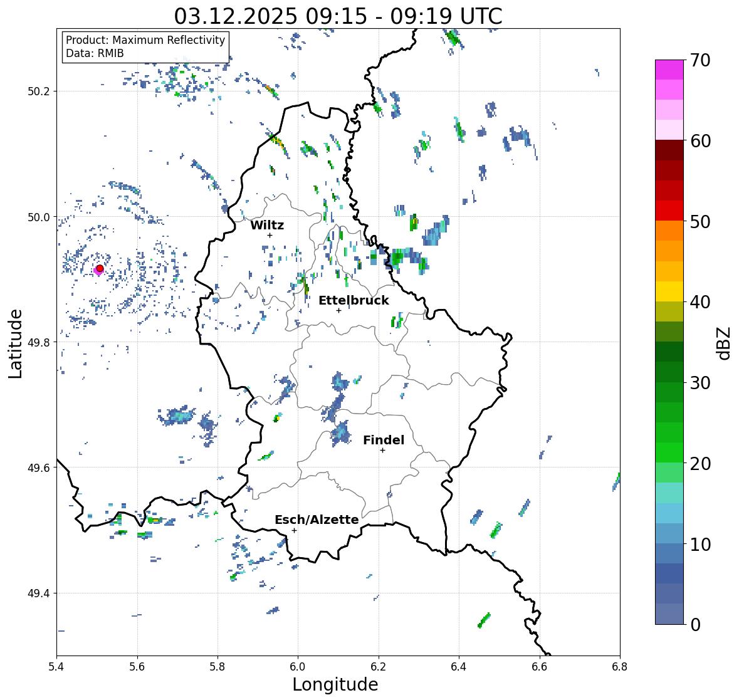Click the dBZ colorbar label
Image resolution: width=739 pixels, height=700 pixels.
pos(725,343)
